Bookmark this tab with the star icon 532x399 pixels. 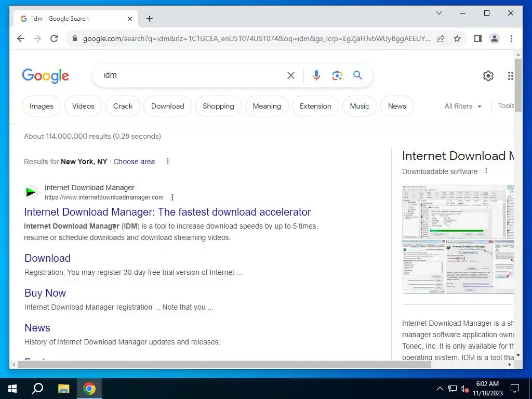(457, 38)
